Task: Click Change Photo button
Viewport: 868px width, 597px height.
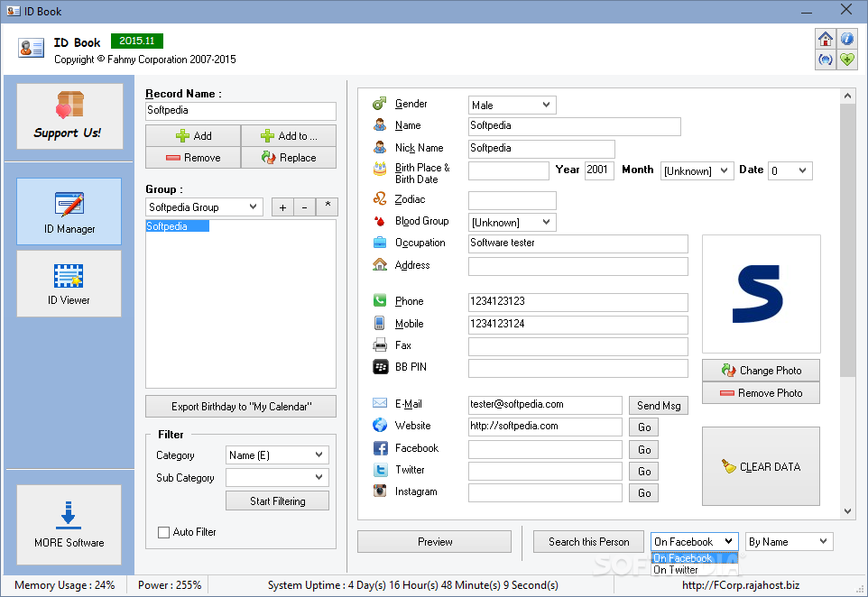Action: 762,370
